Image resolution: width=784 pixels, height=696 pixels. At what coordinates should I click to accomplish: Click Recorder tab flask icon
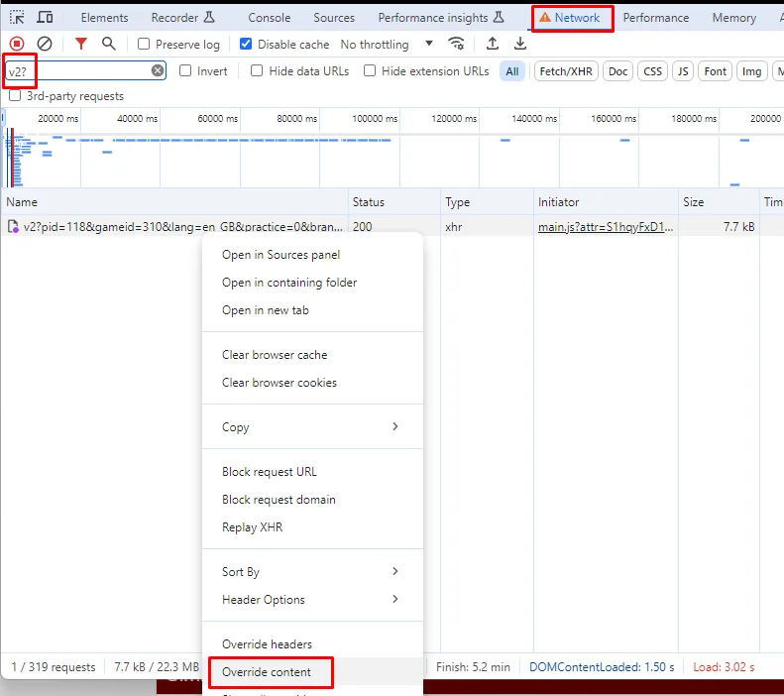(x=209, y=18)
